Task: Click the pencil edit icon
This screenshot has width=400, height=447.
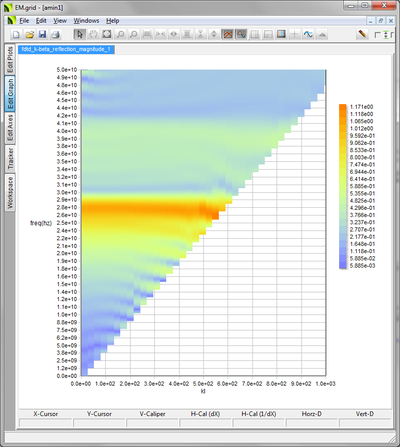Action: (x=362, y=34)
